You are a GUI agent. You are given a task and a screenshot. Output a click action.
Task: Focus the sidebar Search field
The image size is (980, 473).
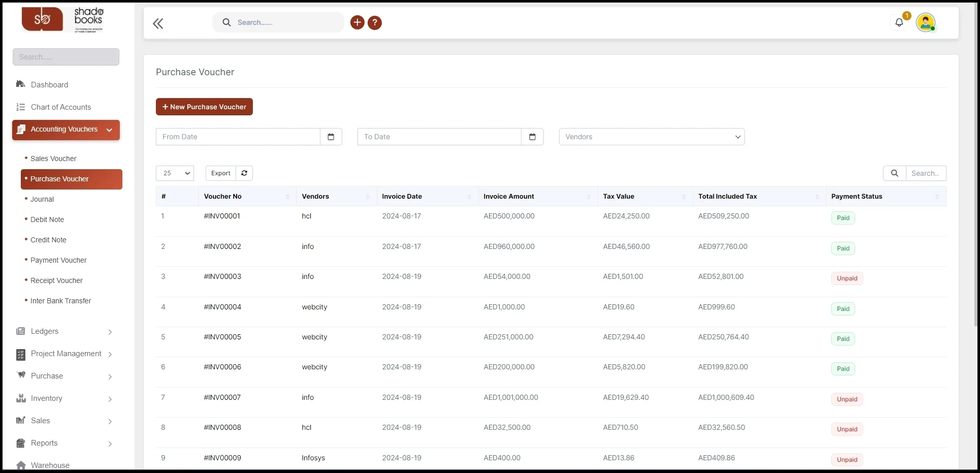pyautogui.click(x=66, y=57)
